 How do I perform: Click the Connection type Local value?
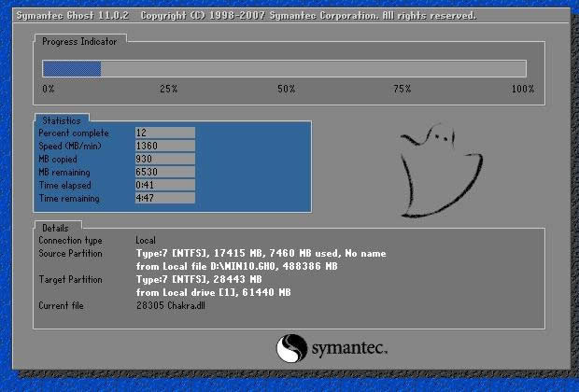146,241
